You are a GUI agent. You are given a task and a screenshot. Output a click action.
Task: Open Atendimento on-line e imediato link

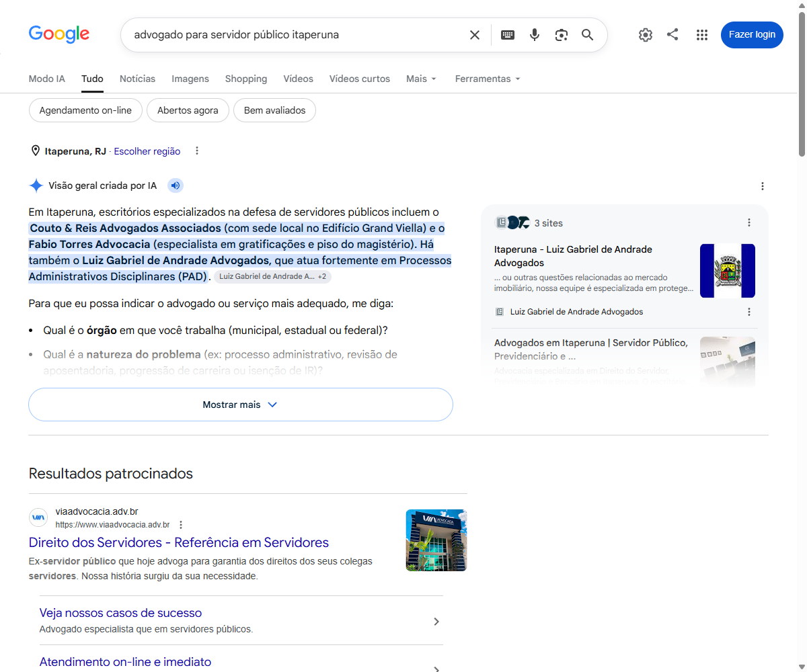point(125,662)
